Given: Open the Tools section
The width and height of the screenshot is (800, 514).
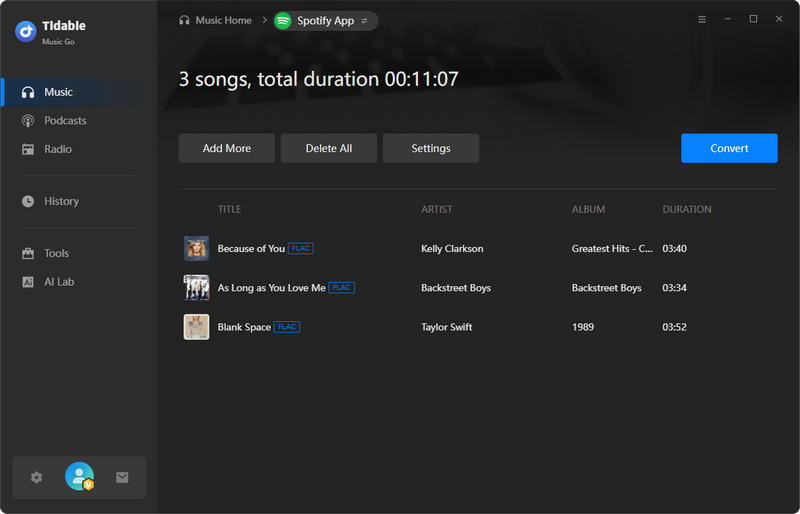Looking at the screenshot, I should [x=78, y=253].
